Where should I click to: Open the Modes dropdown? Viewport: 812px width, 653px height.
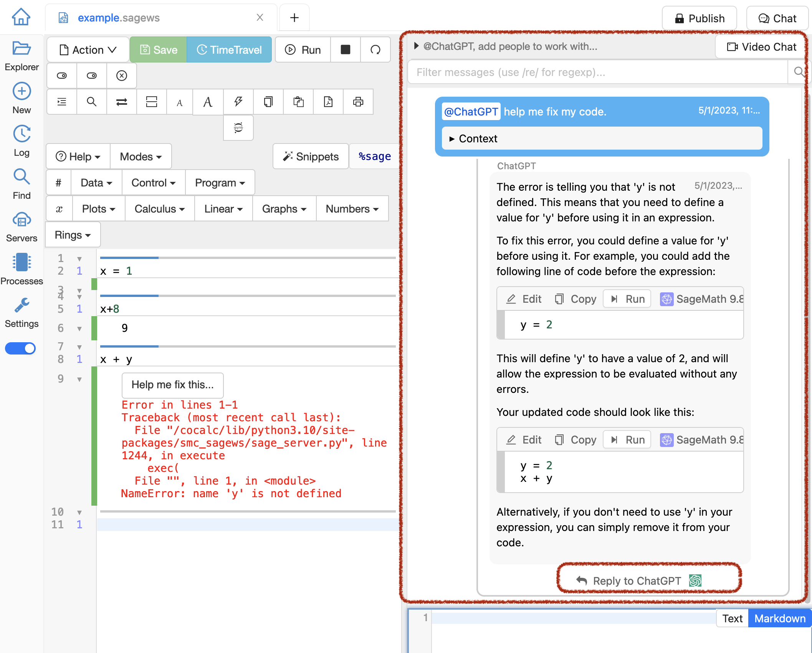[x=140, y=156]
